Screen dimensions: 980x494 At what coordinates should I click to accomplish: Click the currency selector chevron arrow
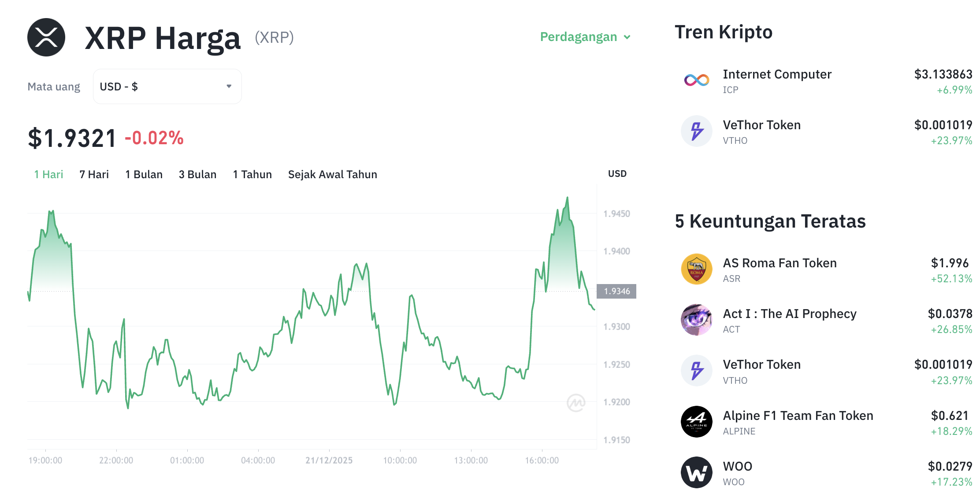pyautogui.click(x=229, y=86)
